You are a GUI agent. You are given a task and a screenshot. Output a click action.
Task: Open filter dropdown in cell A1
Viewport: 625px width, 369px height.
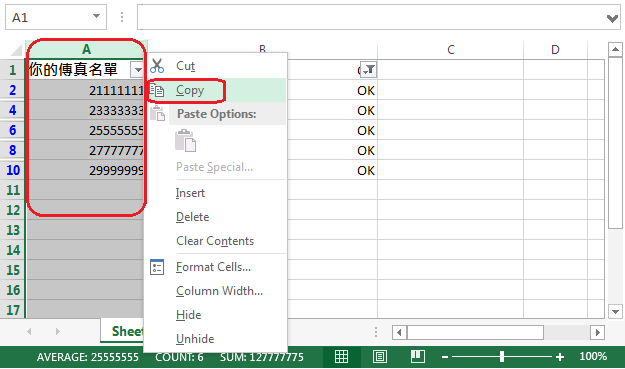tap(138, 70)
